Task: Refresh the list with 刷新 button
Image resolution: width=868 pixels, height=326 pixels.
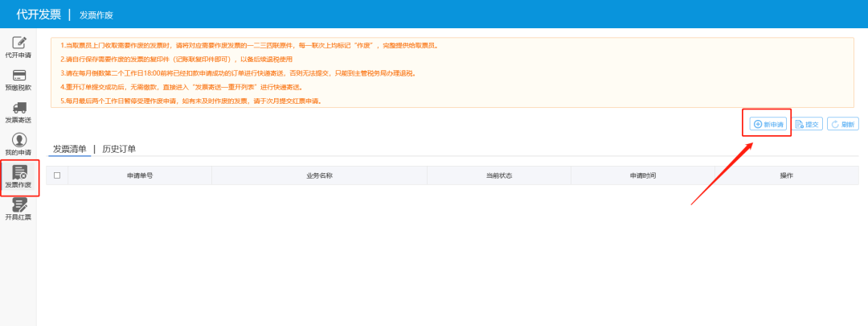Action: pos(842,124)
